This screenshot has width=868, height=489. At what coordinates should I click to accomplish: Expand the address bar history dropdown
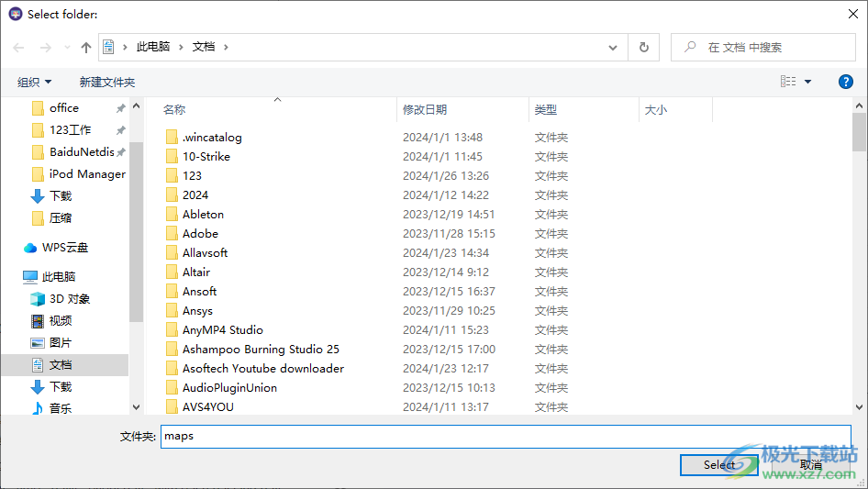tap(613, 48)
